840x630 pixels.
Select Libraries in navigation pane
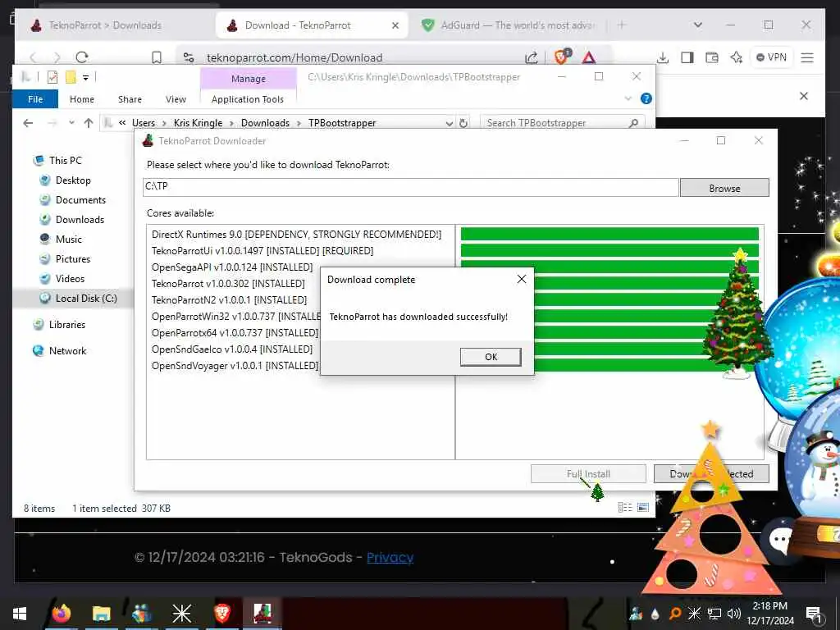(67, 325)
